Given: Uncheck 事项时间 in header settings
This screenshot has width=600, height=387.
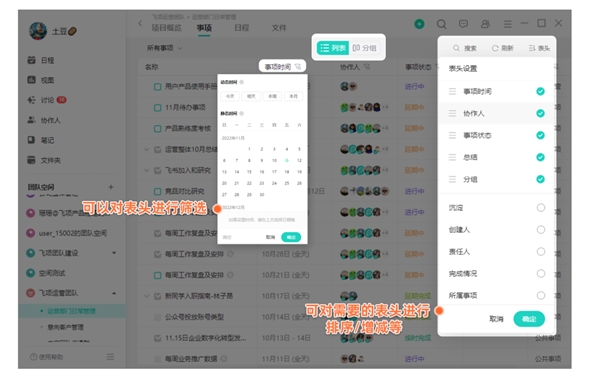Looking at the screenshot, I should (x=540, y=91).
